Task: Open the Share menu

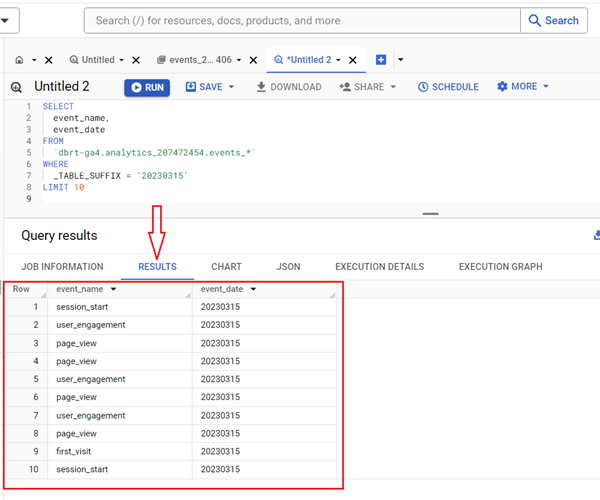Action: [x=367, y=87]
